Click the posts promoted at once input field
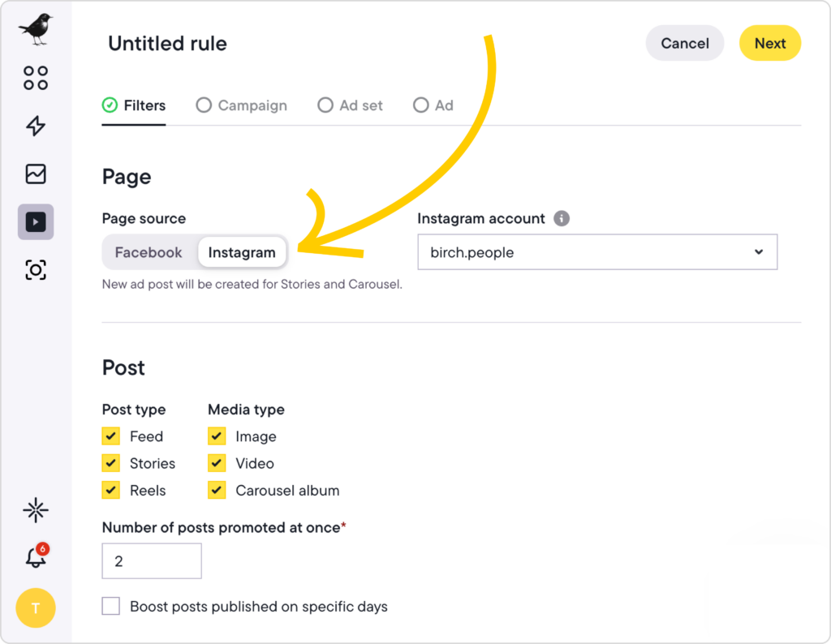Viewport: 831px width, 644px height. (151, 560)
